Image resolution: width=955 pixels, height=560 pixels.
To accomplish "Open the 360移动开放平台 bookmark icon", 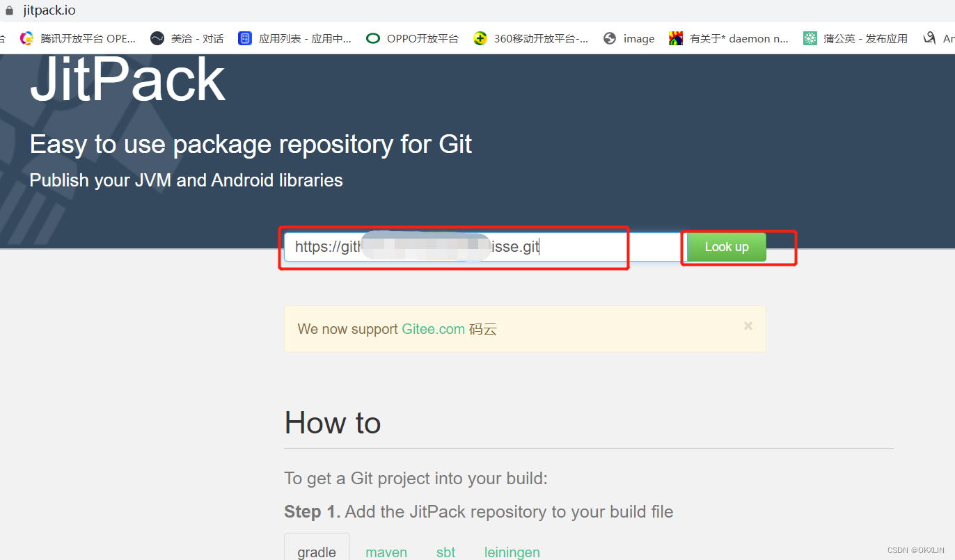I will pos(480,38).
